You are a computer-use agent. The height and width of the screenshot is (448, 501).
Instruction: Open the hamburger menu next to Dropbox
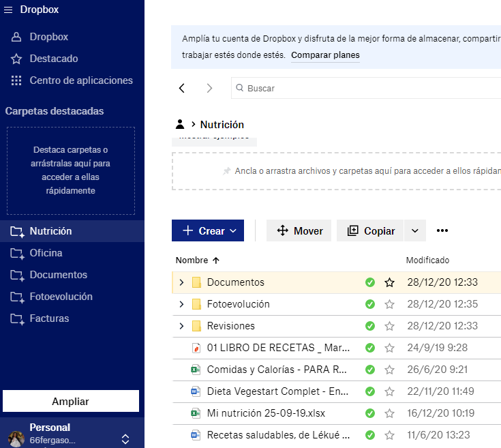pos(8,10)
